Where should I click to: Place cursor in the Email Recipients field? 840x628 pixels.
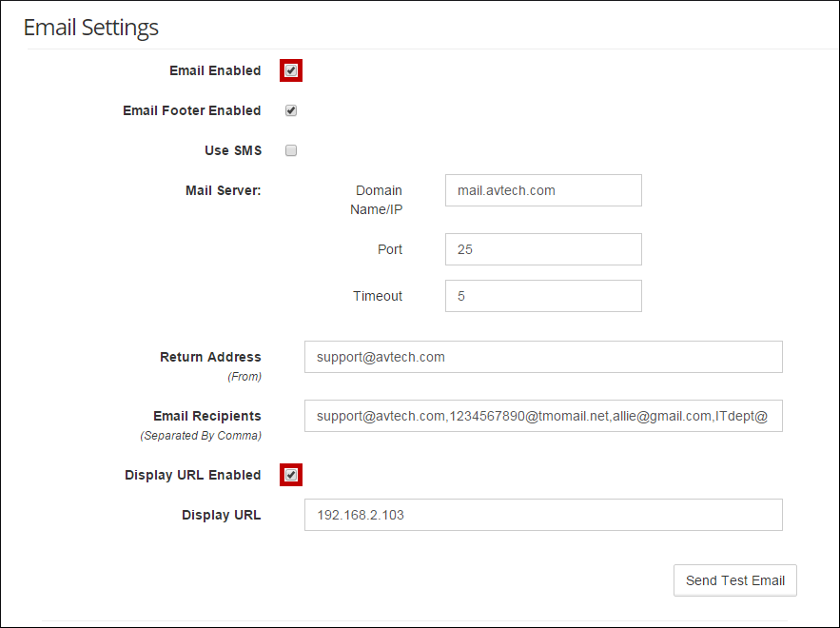pyautogui.click(x=543, y=416)
